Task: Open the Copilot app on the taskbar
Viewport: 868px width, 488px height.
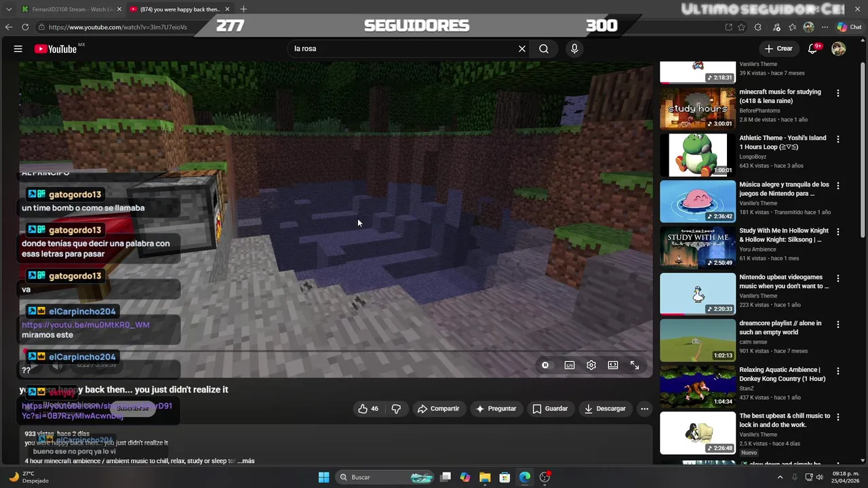Action: coord(465,477)
